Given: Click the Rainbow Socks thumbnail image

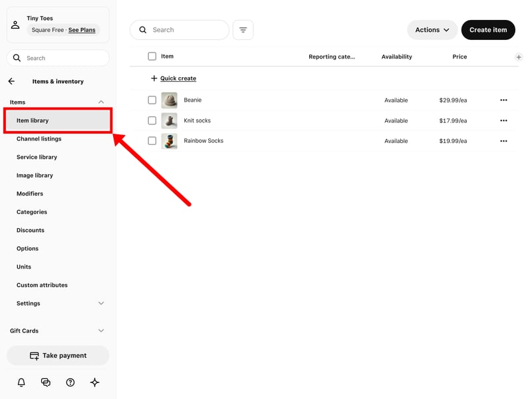Looking at the screenshot, I should point(169,141).
